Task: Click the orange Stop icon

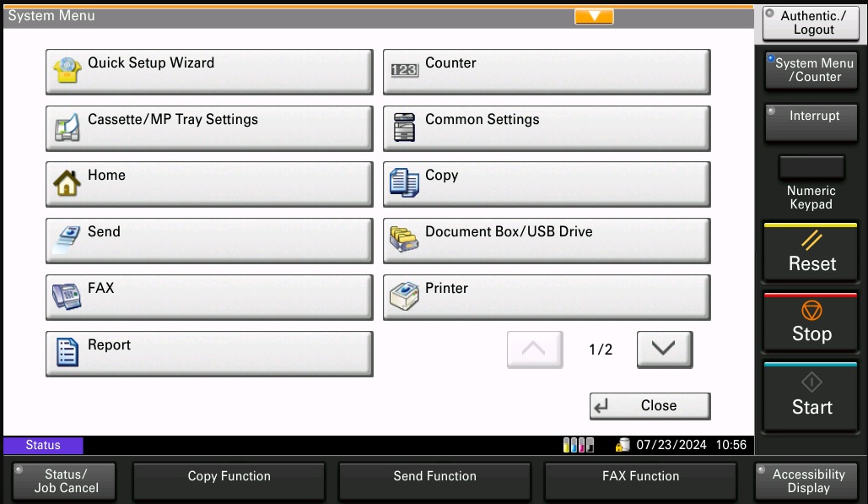Action: [x=811, y=310]
